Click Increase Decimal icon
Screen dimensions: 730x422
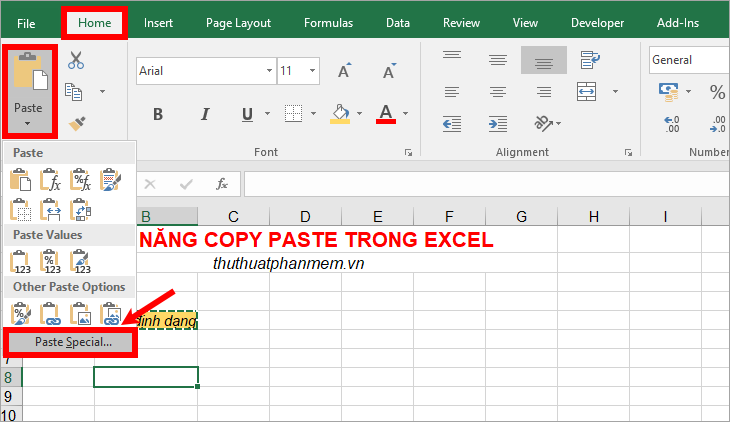[x=672, y=124]
